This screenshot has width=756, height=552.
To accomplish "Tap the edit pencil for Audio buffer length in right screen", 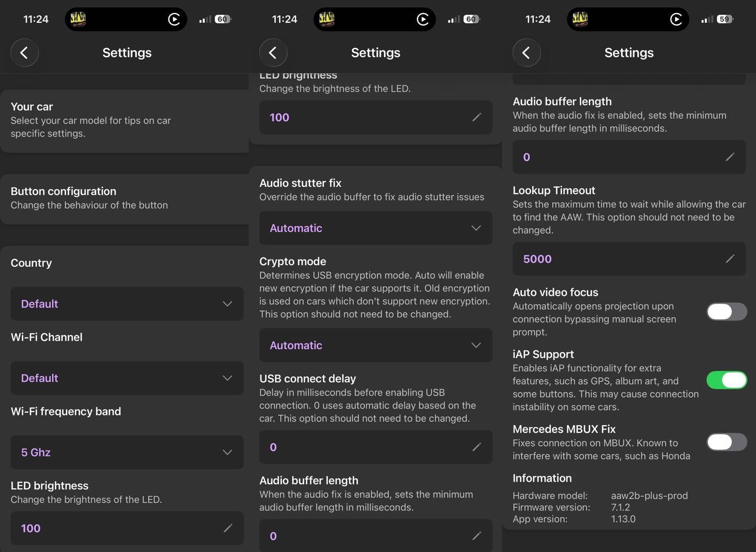I will point(730,157).
